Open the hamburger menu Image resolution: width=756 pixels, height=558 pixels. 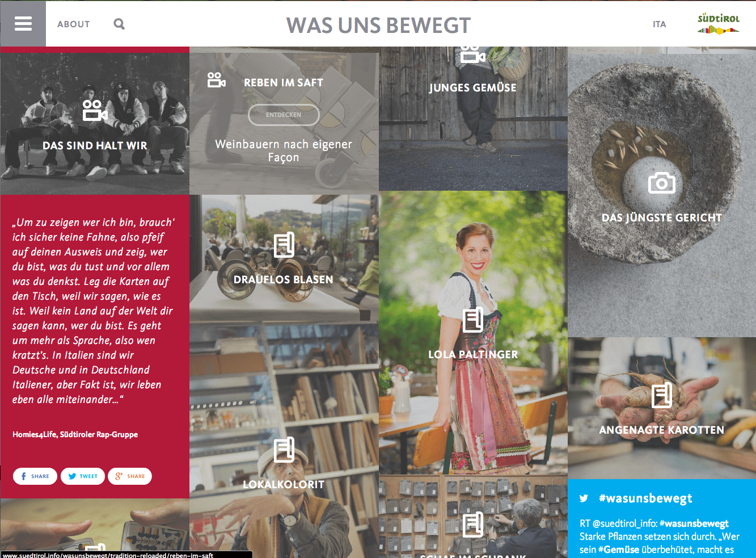(x=23, y=23)
